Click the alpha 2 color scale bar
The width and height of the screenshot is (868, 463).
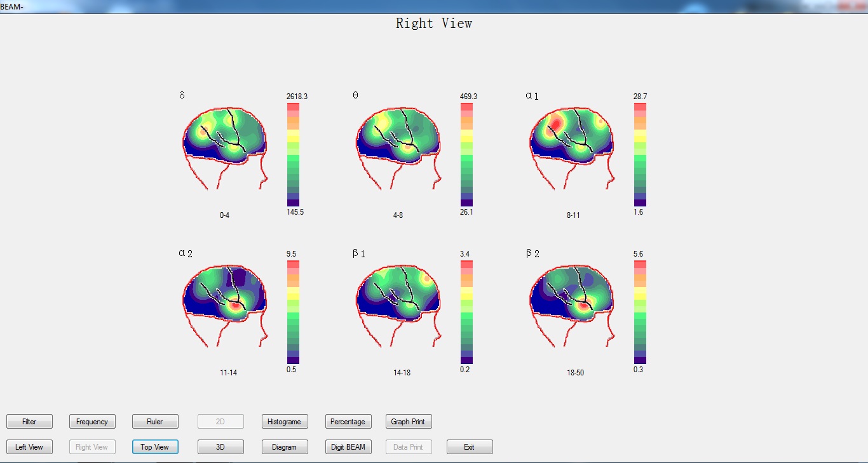[x=293, y=312]
